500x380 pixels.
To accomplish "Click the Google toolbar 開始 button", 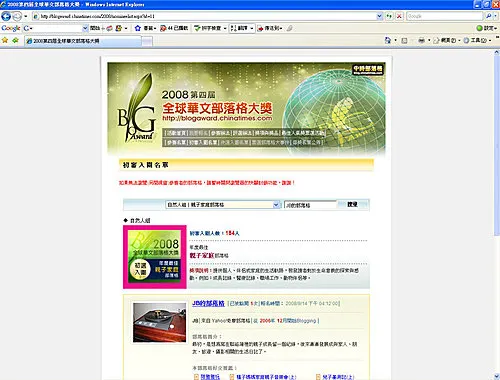I will 95,28.
